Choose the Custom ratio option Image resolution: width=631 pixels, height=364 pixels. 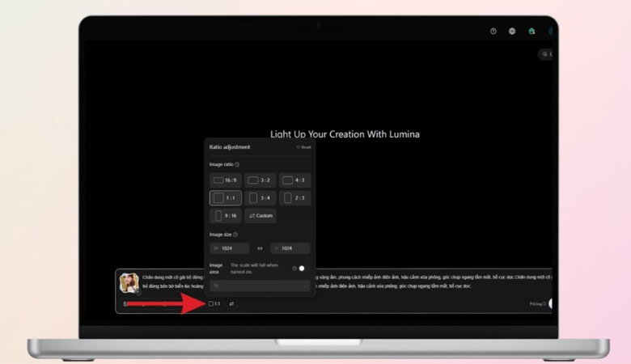[x=260, y=216]
